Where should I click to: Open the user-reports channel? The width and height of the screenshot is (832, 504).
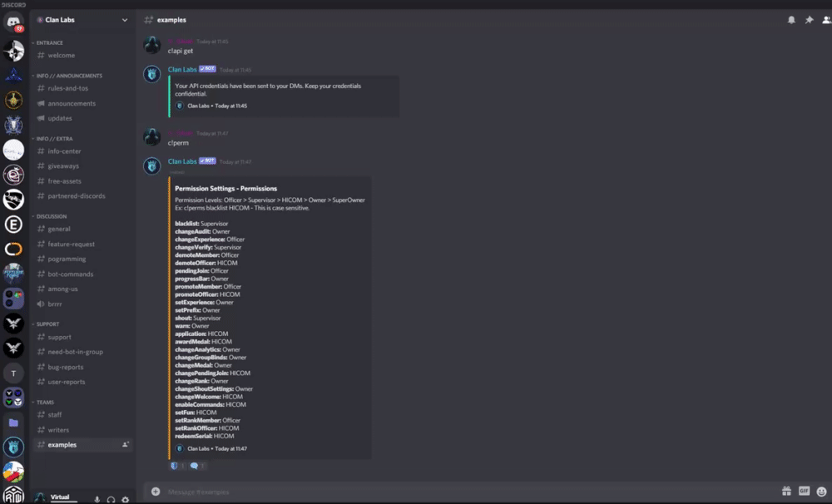coord(82,382)
